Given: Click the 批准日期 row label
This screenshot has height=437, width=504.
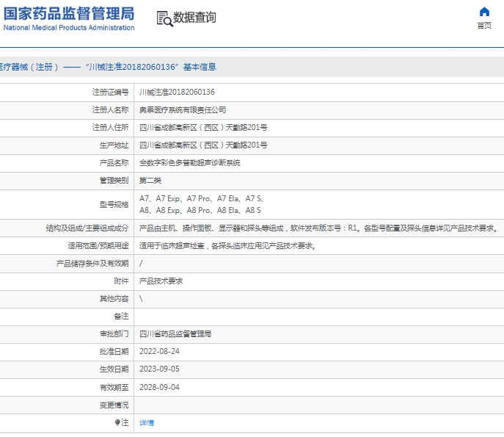Looking at the screenshot, I should pyautogui.click(x=114, y=352).
